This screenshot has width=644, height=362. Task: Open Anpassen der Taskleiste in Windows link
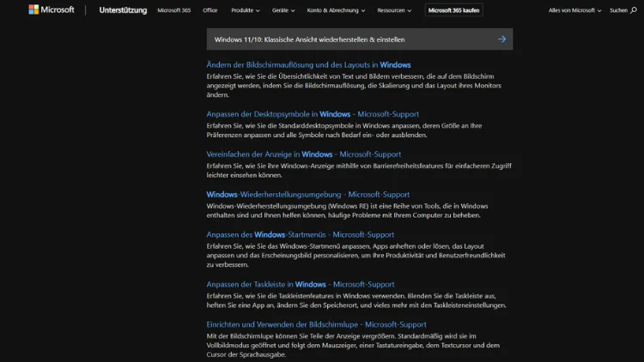[x=301, y=285]
